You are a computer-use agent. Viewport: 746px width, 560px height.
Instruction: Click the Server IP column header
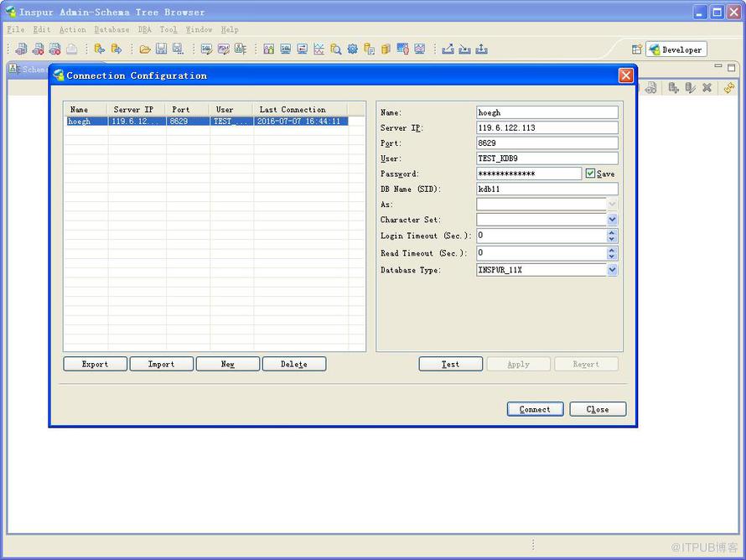tap(137, 110)
